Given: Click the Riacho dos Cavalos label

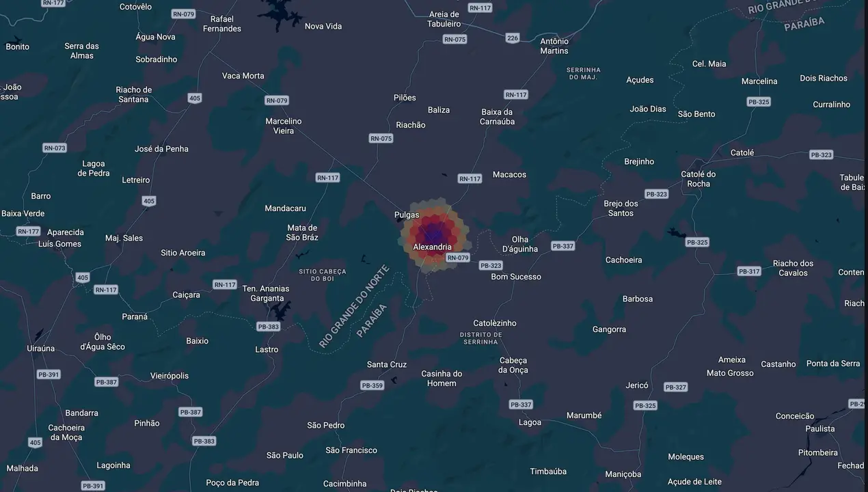Looking at the screenshot, I should tap(793, 268).
